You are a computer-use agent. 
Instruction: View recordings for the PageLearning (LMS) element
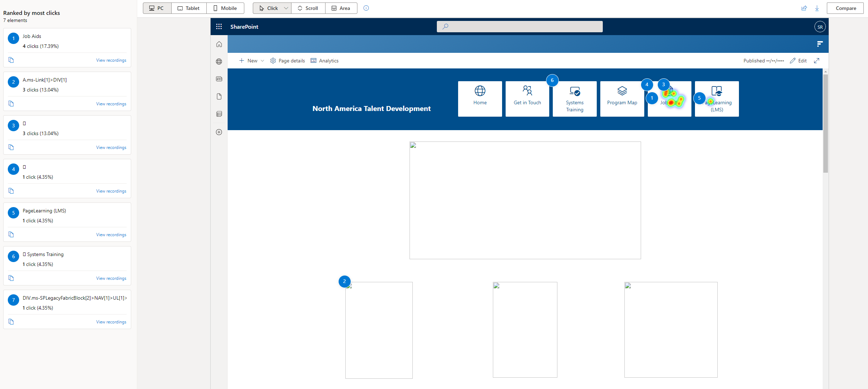tap(111, 234)
